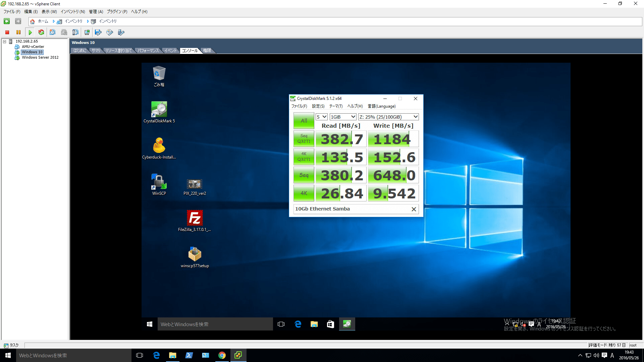Click the FileZilla installer desktop icon
Viewport: 644px width, 362px height.
tap(195, 221)
